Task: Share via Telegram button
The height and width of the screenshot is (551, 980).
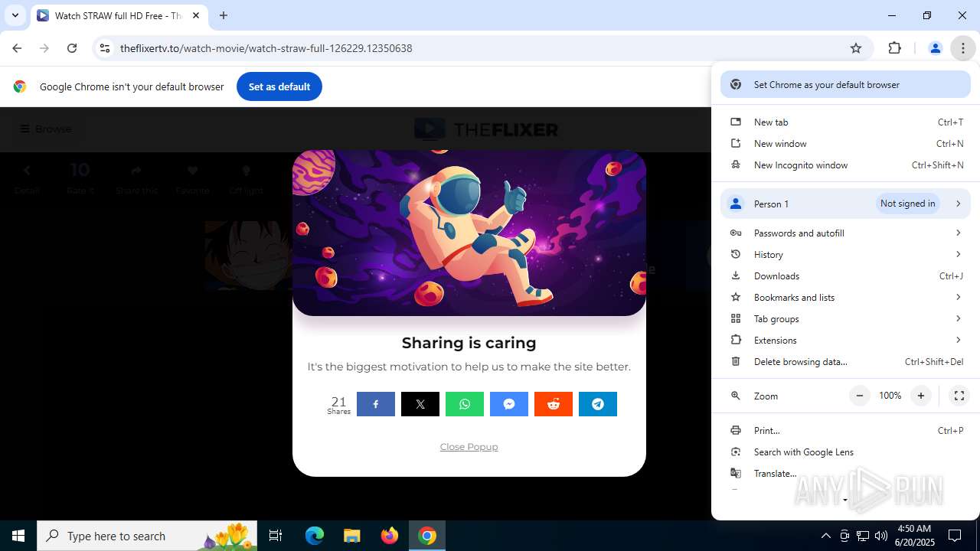Action: (598, 404)
